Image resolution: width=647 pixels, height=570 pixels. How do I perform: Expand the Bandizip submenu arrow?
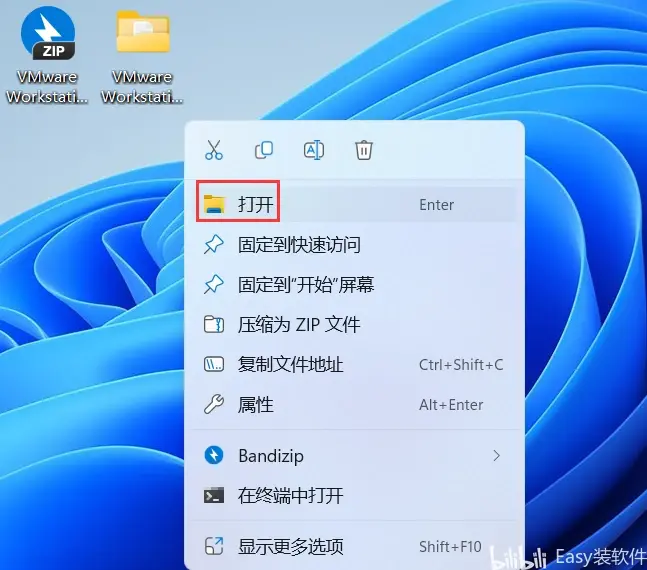click(496, 456)
